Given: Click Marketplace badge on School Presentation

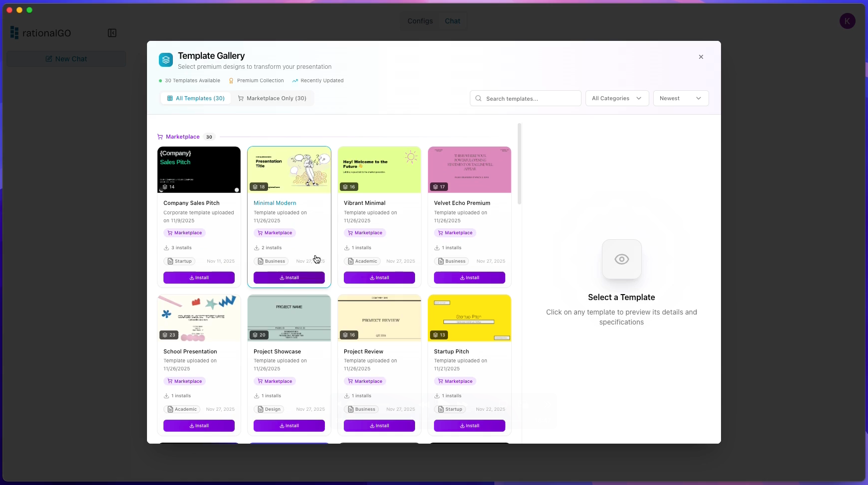Looking at the screenshot, I should [x=184, y=381].
